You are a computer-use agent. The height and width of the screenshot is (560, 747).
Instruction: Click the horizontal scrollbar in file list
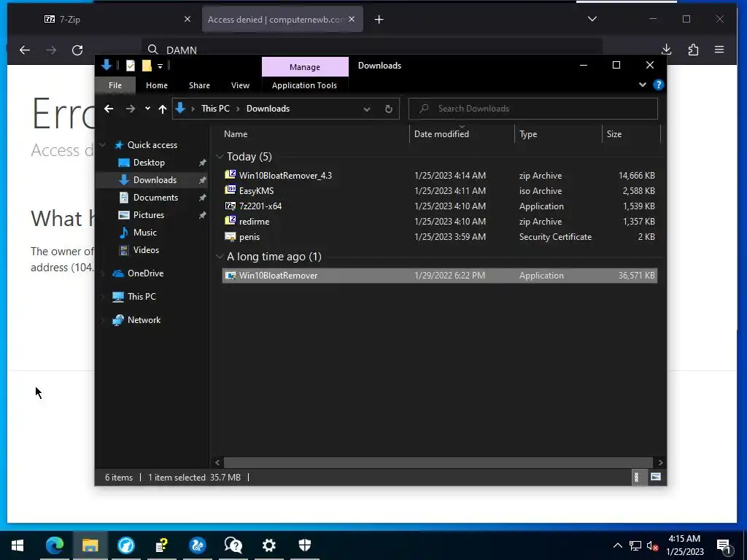pyautogui.click(x=438, y=462)
